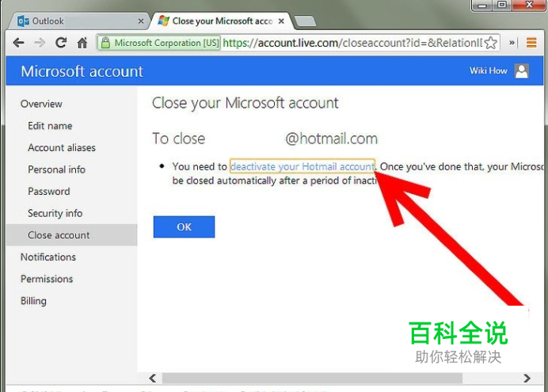Select Security info in sidebar
Image resolution: width=548 pixels, height=392 pixels.
point(55,213)
